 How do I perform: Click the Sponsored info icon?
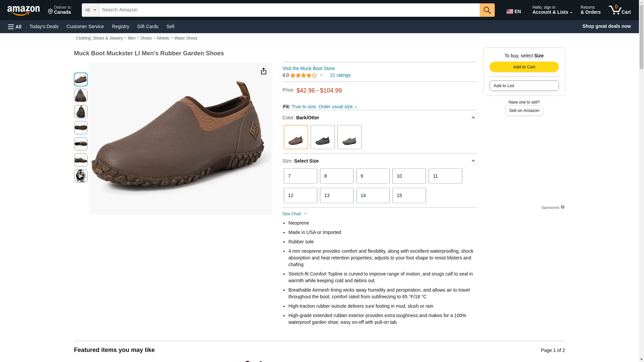click(x=562, y=207)
